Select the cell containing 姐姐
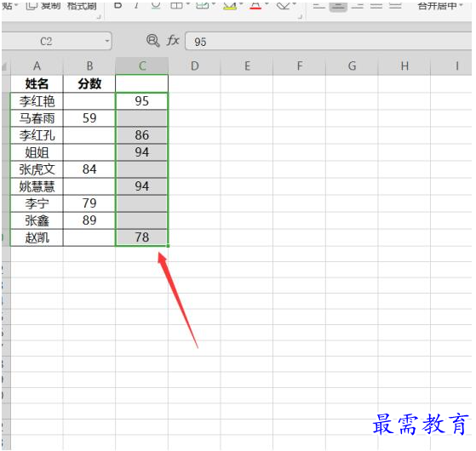 [x=37, y=152]
